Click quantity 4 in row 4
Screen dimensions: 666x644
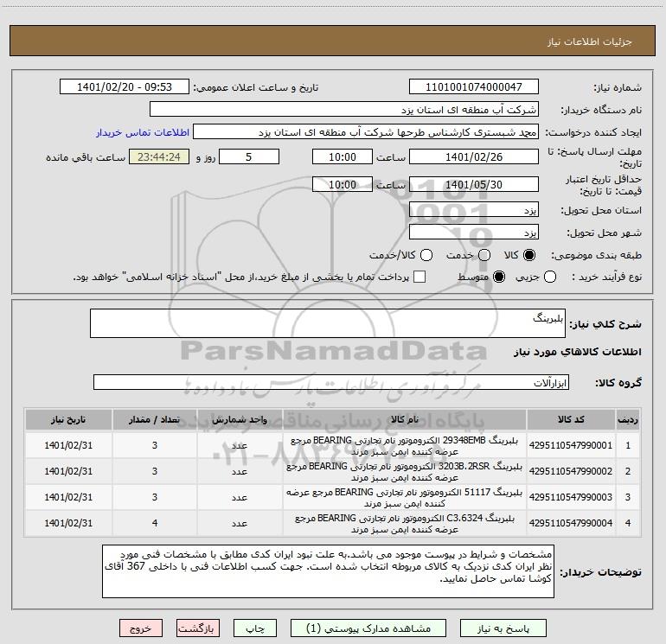click(155, 523)
